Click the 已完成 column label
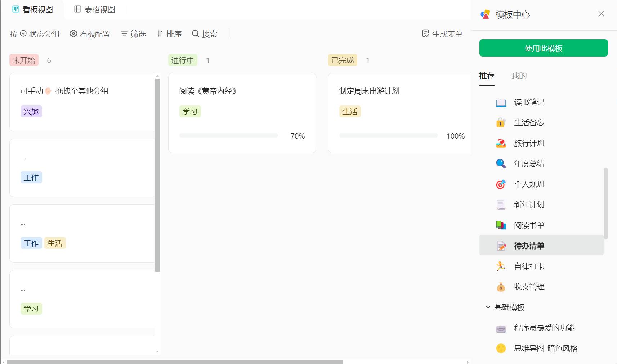This screenshot has height=364, width=617. coord(343,60)
